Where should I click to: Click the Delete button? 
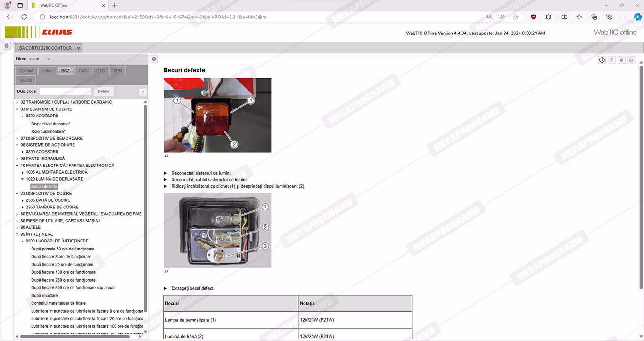click(103, 91)
